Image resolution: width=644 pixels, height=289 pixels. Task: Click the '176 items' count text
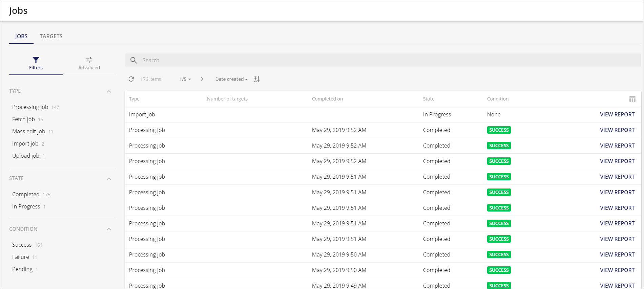151,79
